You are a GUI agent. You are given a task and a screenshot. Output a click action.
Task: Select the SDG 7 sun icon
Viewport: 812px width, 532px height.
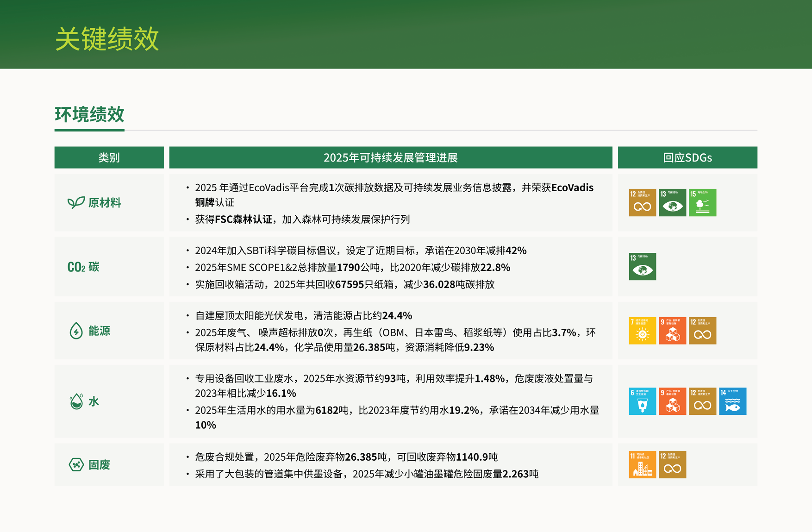tap(642, 331)
